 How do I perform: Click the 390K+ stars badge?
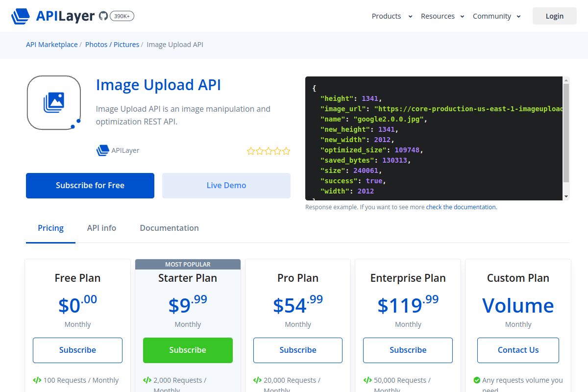(x=122, y=16)
